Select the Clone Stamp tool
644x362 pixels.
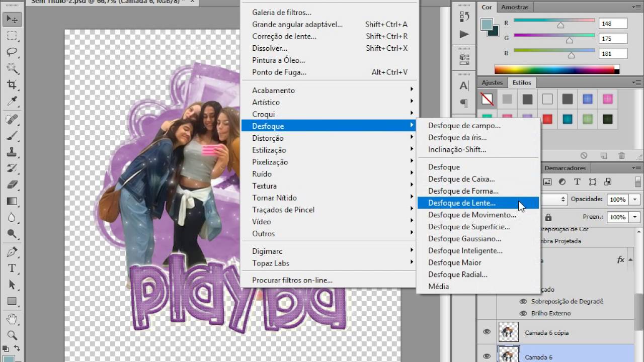click(12, 152)
